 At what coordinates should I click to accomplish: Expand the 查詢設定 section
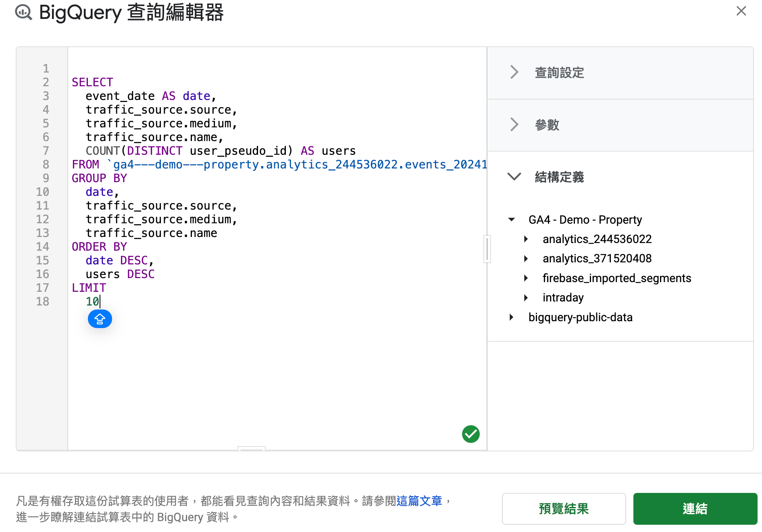(x=514, y=72)
